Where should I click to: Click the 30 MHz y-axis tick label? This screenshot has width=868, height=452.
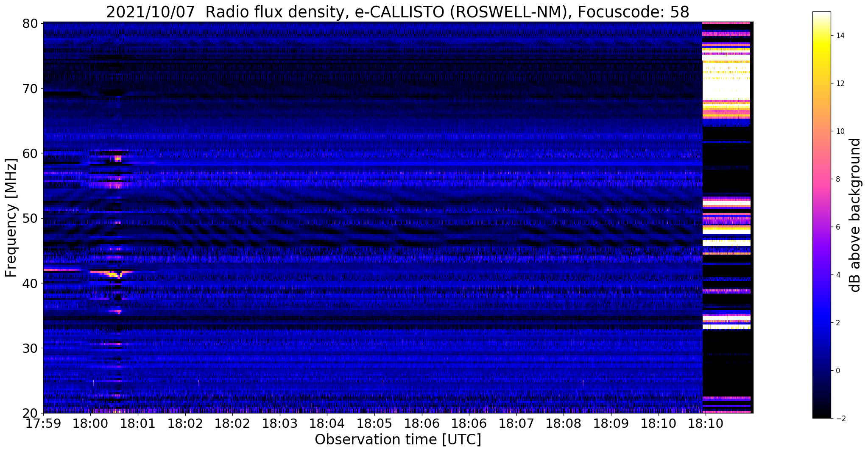click(30, 348)
